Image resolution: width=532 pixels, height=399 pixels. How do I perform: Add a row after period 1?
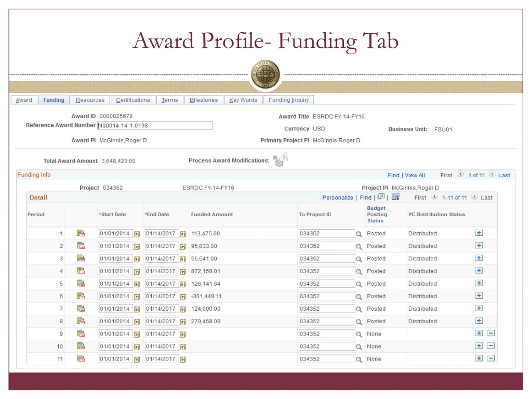(479, 233)
